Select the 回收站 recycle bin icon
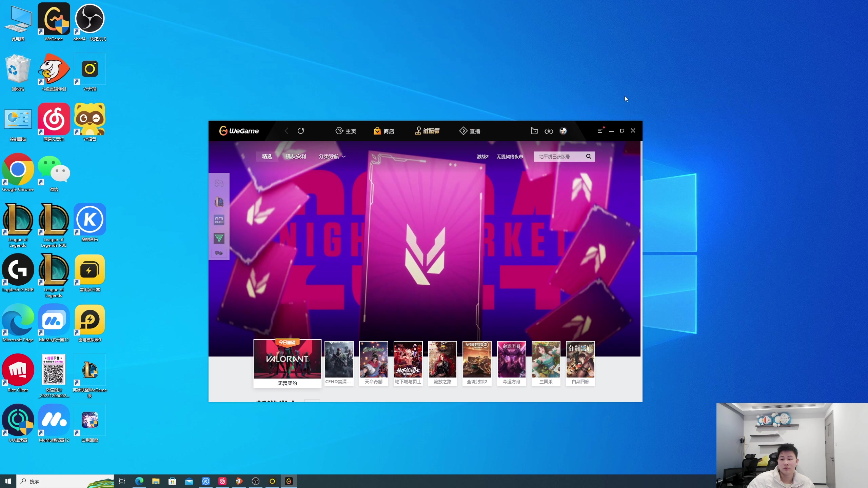This screenshot has height=488, width=868. click(x=18, y=72)
